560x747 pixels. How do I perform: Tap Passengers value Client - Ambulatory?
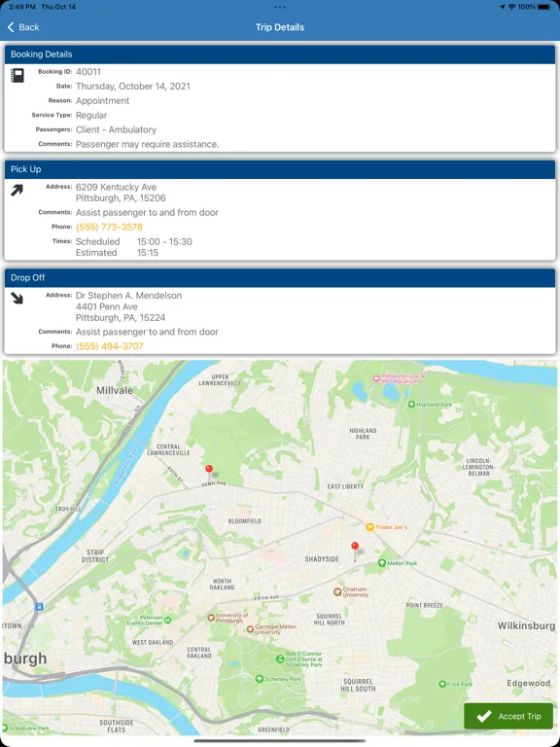[116, 129]
